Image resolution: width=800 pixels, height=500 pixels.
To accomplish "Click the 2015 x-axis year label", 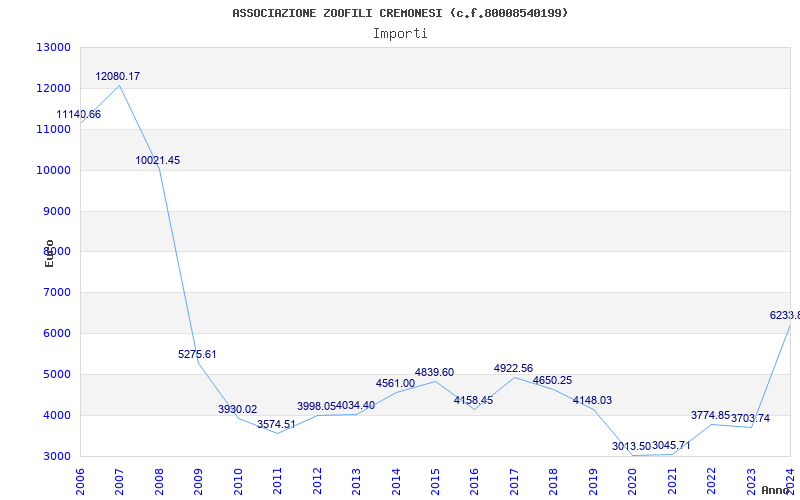I will coord(435,482).
